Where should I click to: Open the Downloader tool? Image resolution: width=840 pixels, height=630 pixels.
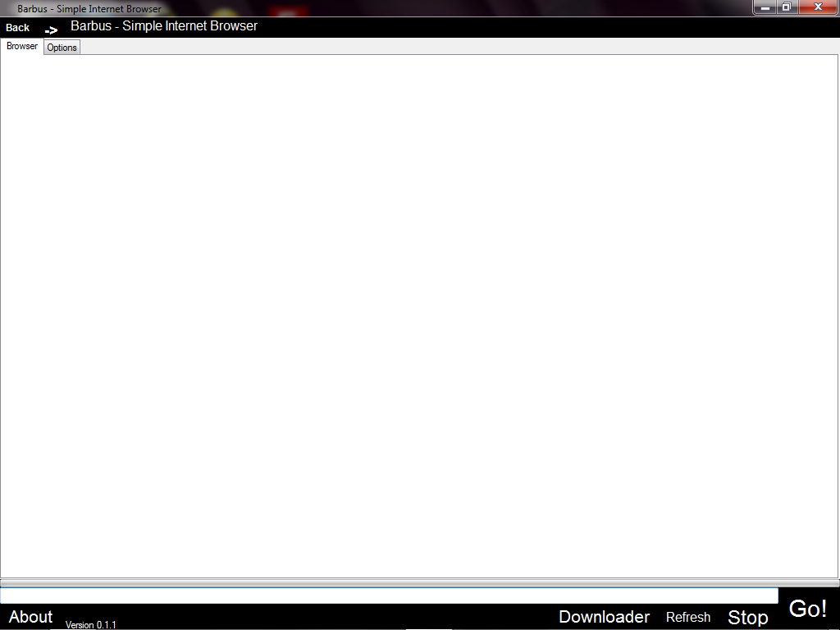click(604, 616)
